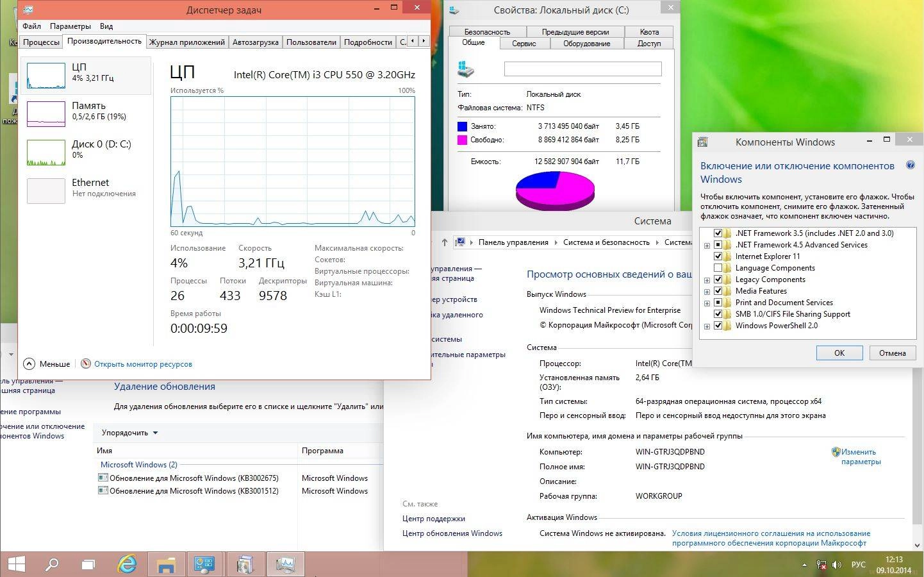Open the Вид menu
This screenshot has height=577, width=924.
tap(106, 26)
